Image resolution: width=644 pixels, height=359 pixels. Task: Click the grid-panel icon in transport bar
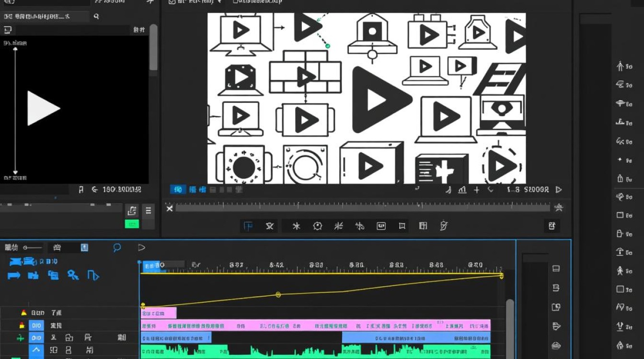click(423, 225)
